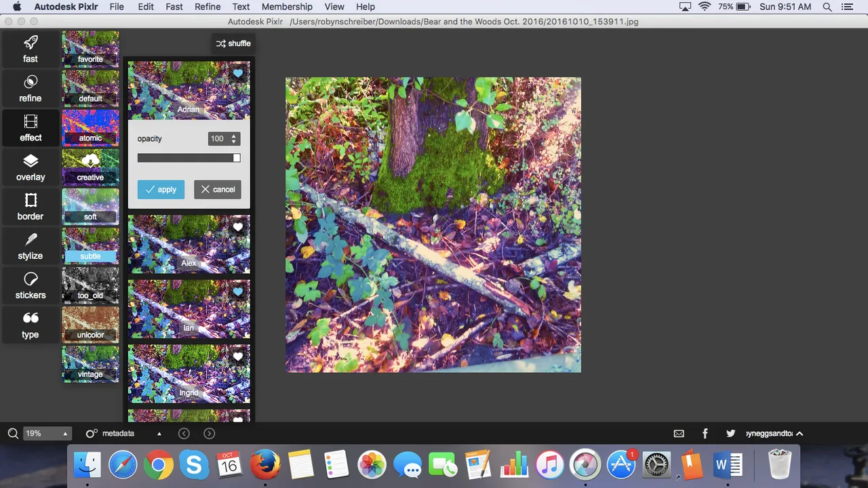The height and width of the screenshot is (488, 868).
Task: Toggle favorite heart on Alex effect
Action: coord(238,227)
